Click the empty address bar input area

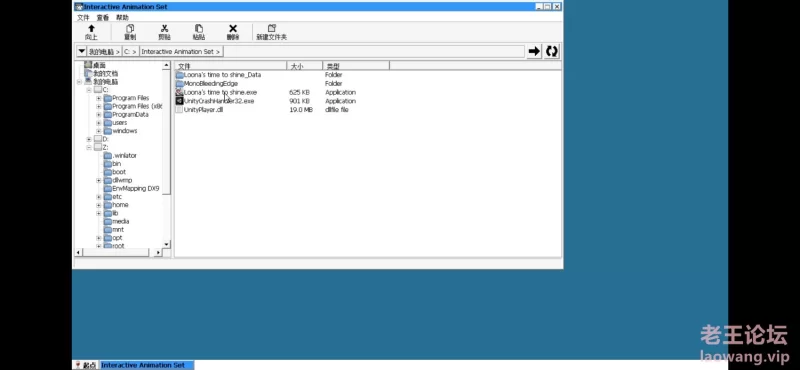tap(374, 52)
